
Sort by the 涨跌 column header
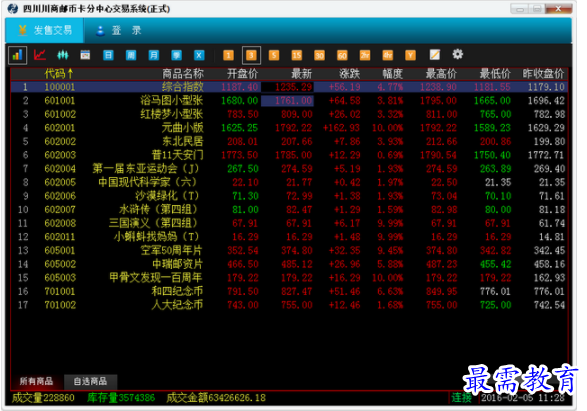(350, 73)
